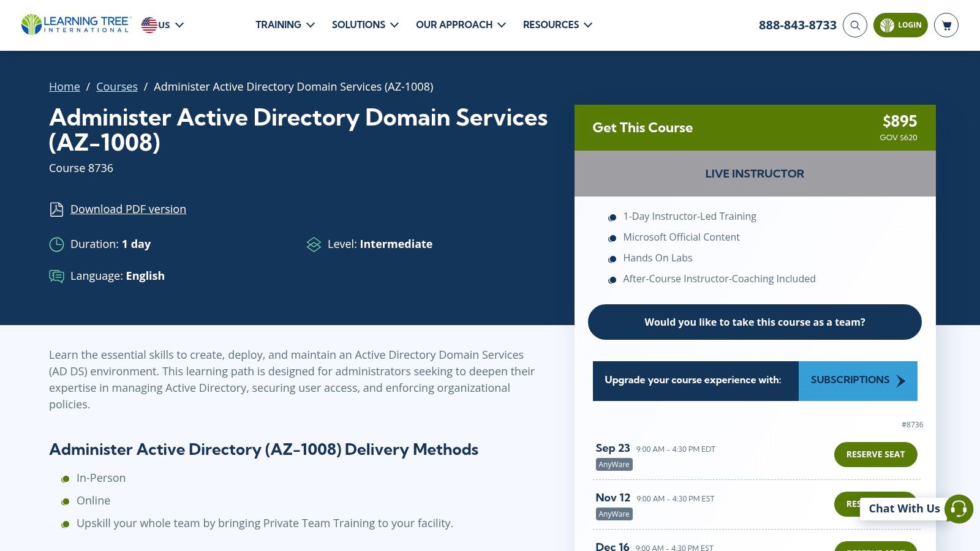Open the Resources menu

(557, 25)
